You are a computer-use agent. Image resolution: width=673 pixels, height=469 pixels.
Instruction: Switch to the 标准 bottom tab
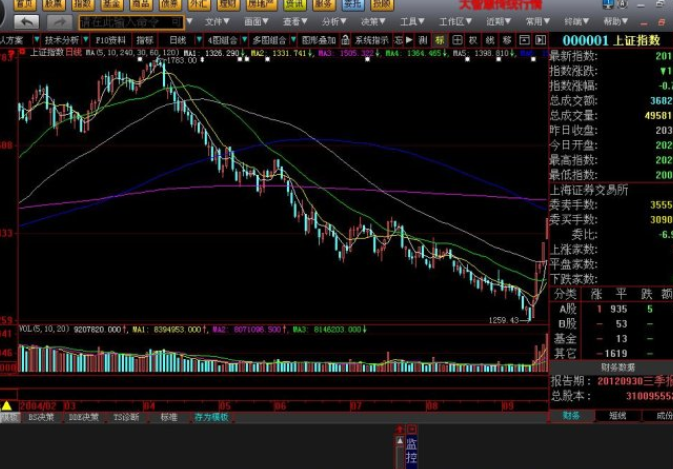(169, 417)
